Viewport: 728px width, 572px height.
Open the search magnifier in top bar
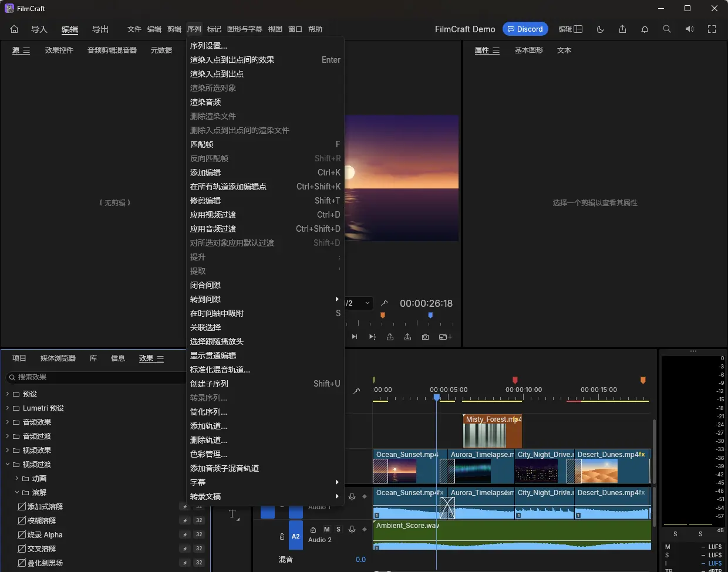point(667,29)
